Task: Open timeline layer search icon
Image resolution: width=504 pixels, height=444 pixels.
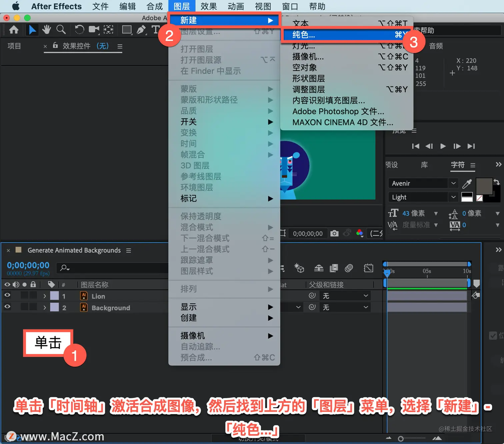Action: [65, 268]
